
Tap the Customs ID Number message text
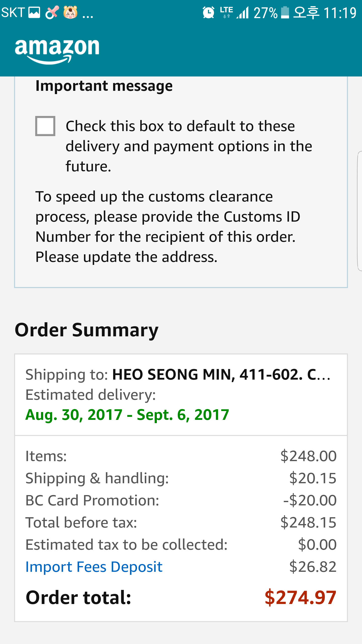tap(168, 226)
